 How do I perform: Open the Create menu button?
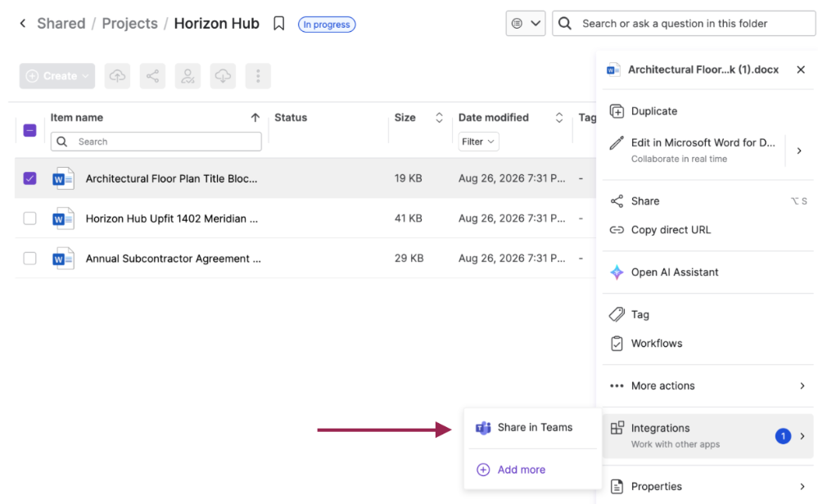coord(57,76)
